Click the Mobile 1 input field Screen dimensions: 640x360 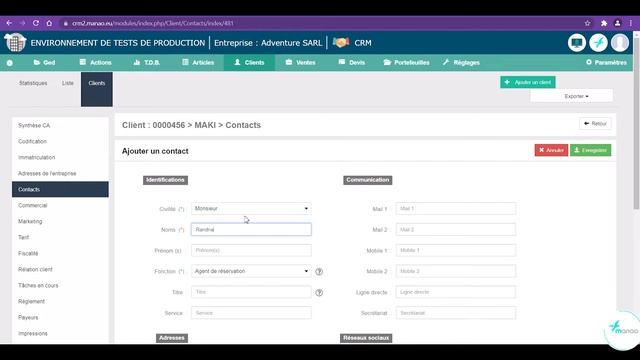(456, 250)
